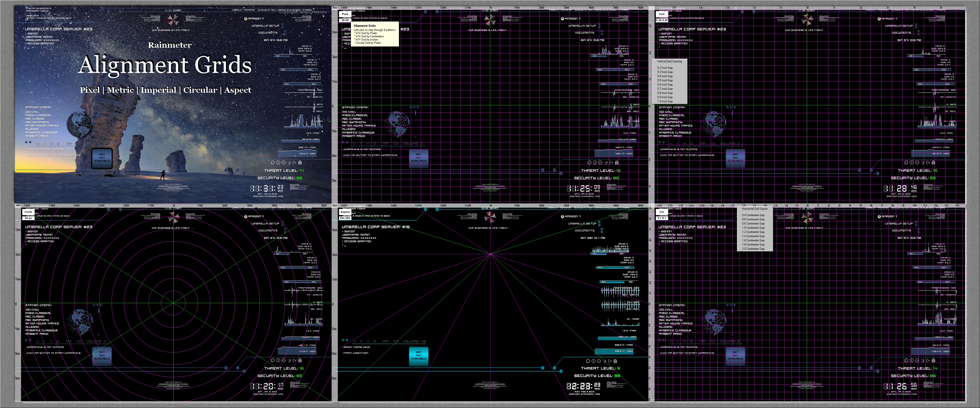
Task: Pick 2.0 Centimeter Gap menu entry
Action: 753,249
